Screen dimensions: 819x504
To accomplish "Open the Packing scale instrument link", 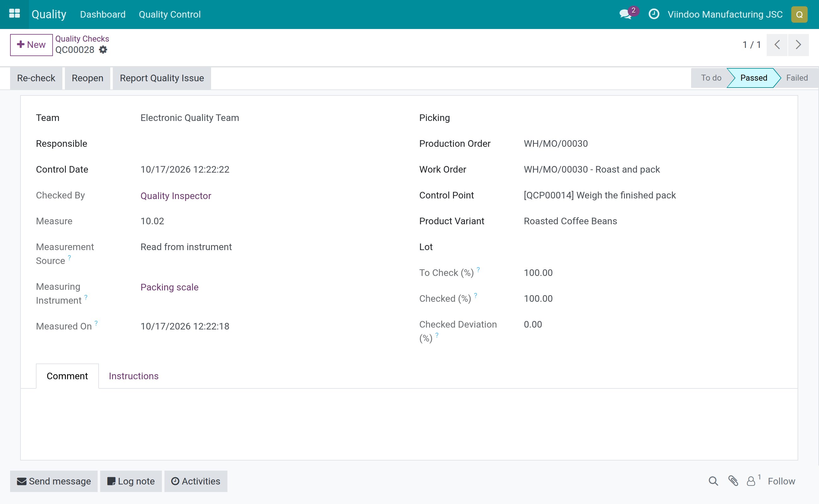I will 169,287.
